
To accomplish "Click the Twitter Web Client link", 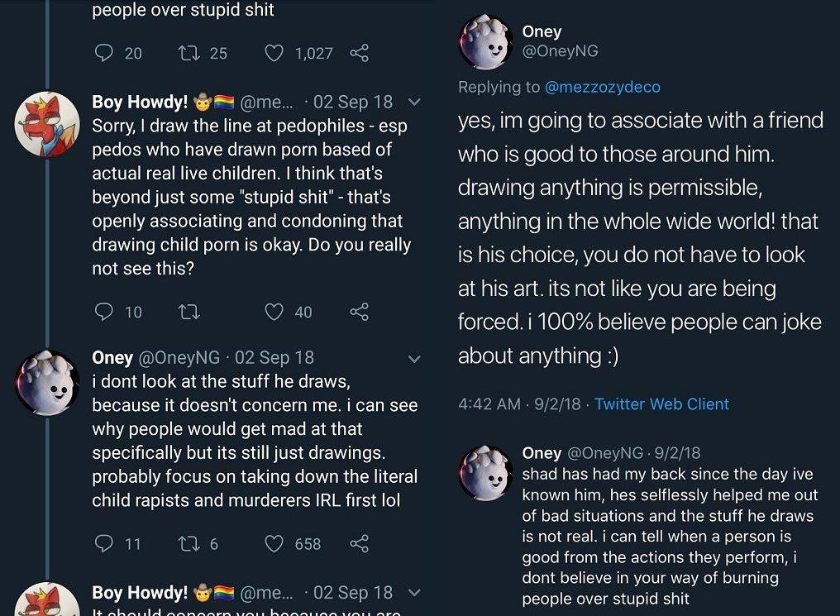I will (x=661, y=404).
